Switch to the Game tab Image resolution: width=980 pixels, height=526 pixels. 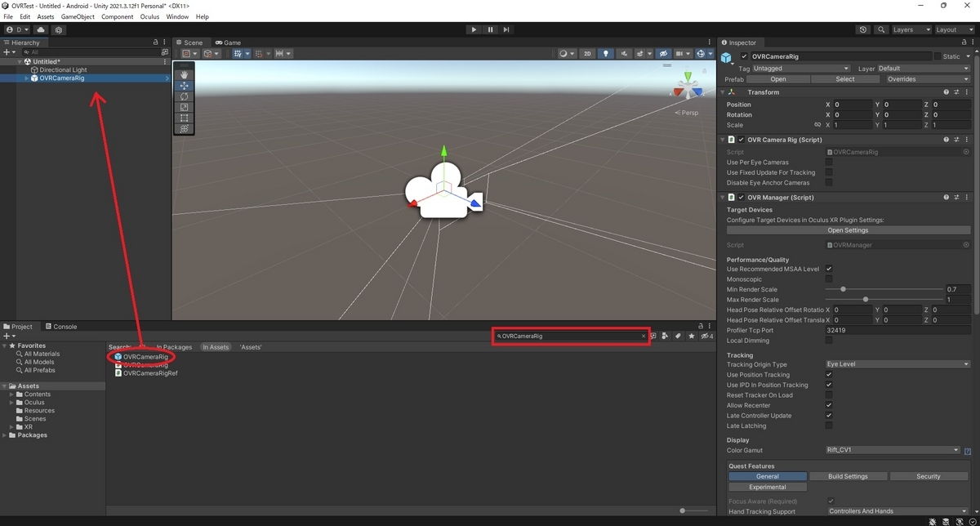228,42
